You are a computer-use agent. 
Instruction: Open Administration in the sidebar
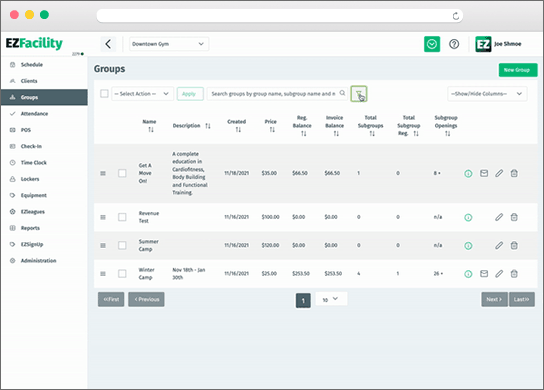pyautogui.click(x=44, y=261)
